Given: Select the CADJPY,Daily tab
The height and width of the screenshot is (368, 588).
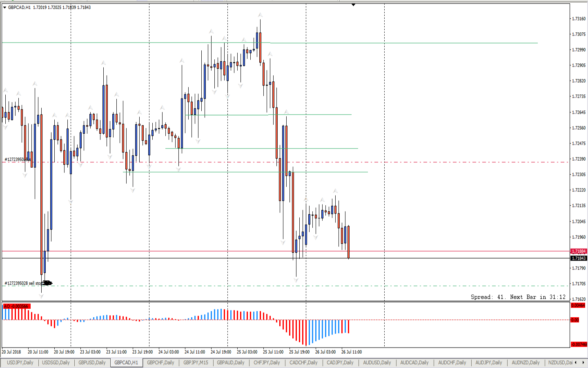Looking at the screenshot, I should click(340, 363).
